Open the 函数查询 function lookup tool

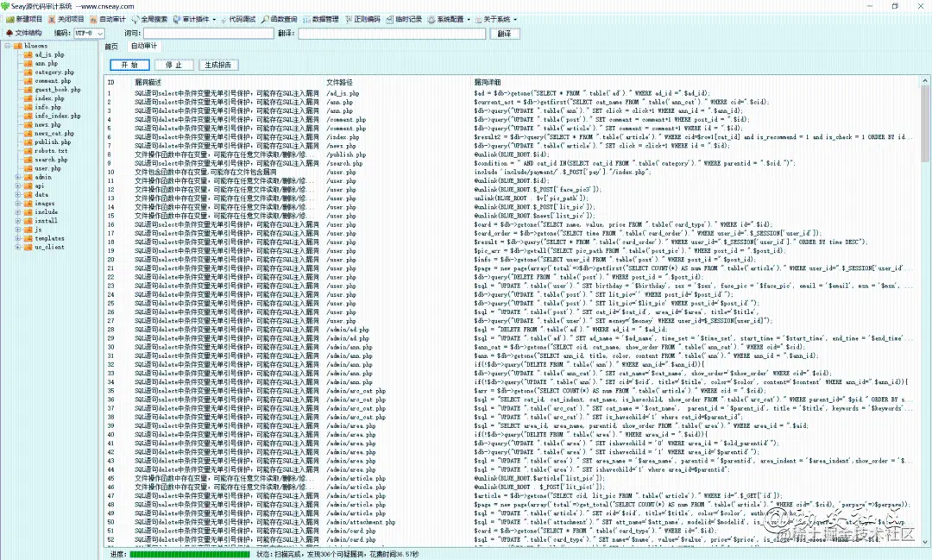tap(280, 19)
